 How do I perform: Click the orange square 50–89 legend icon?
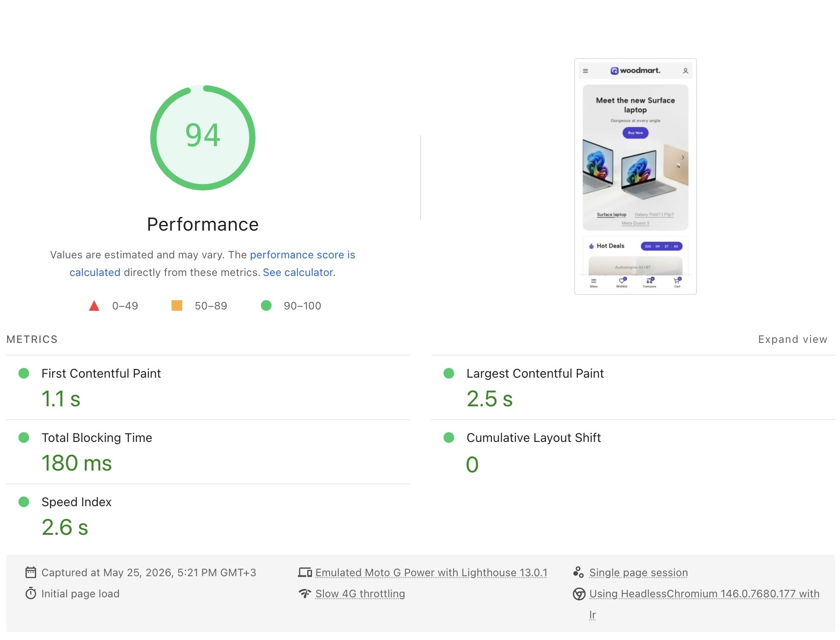pos(177,305)
